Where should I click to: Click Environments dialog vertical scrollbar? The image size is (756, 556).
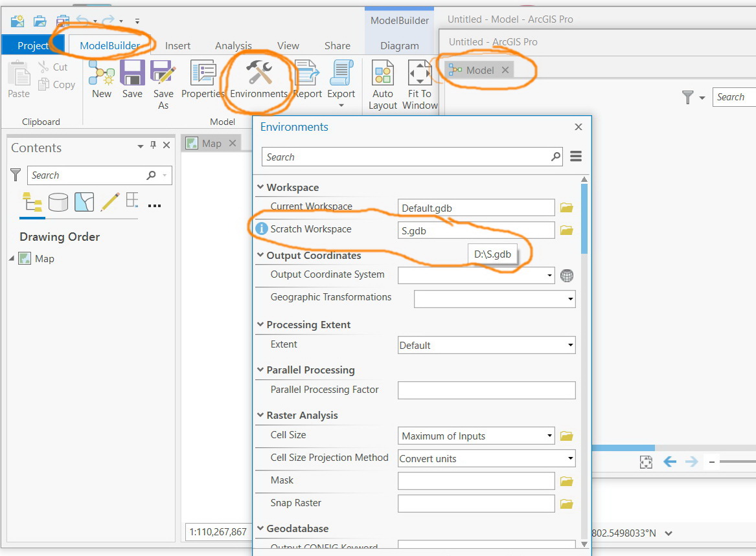[x=584, y=218]
